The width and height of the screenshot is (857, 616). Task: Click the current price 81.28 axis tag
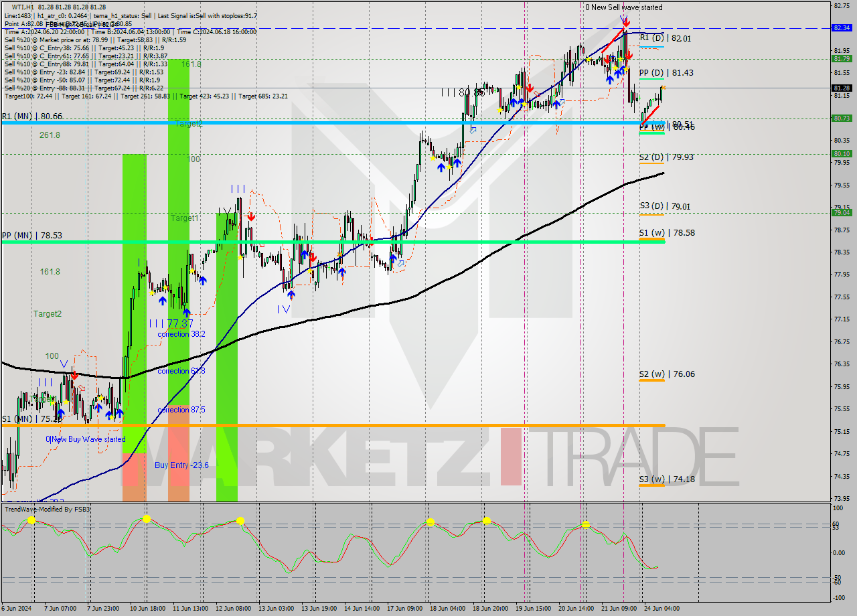tap(842, 88)
